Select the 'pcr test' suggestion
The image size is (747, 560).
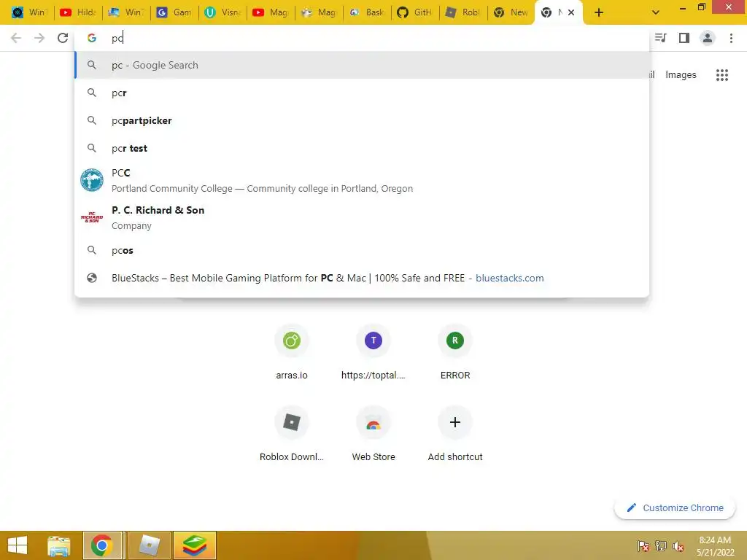362,148
